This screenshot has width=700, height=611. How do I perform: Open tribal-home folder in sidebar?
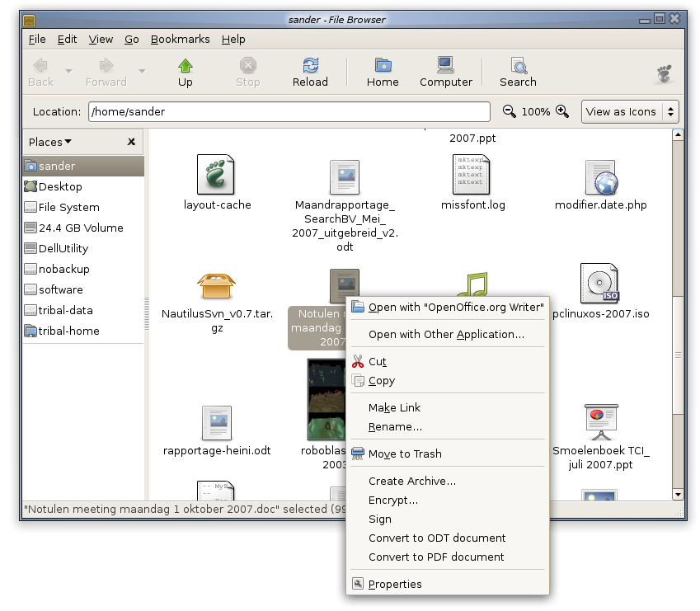click(83, 331)
